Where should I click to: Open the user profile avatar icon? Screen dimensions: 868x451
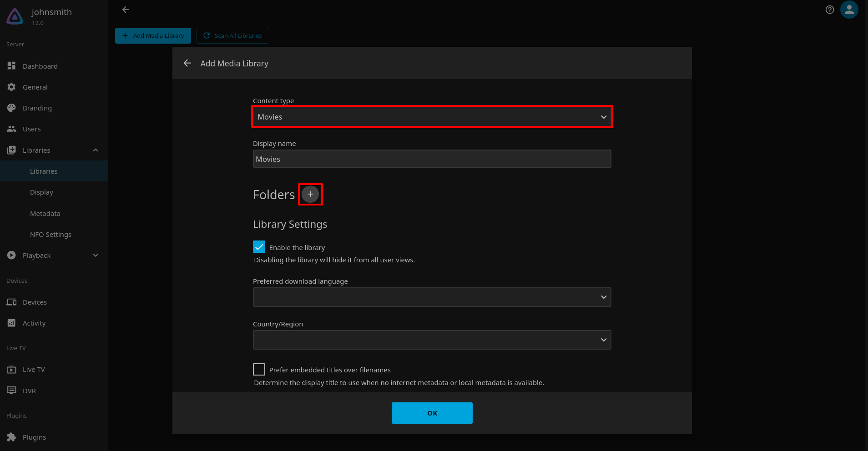click(849, 10)
